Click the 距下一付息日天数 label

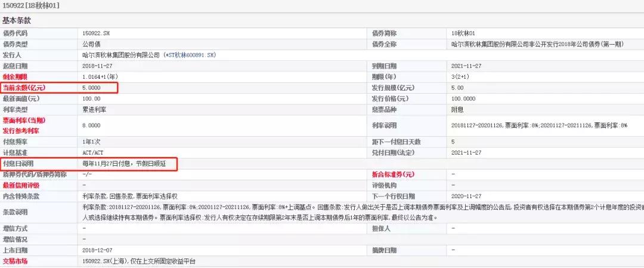[397, 142]
